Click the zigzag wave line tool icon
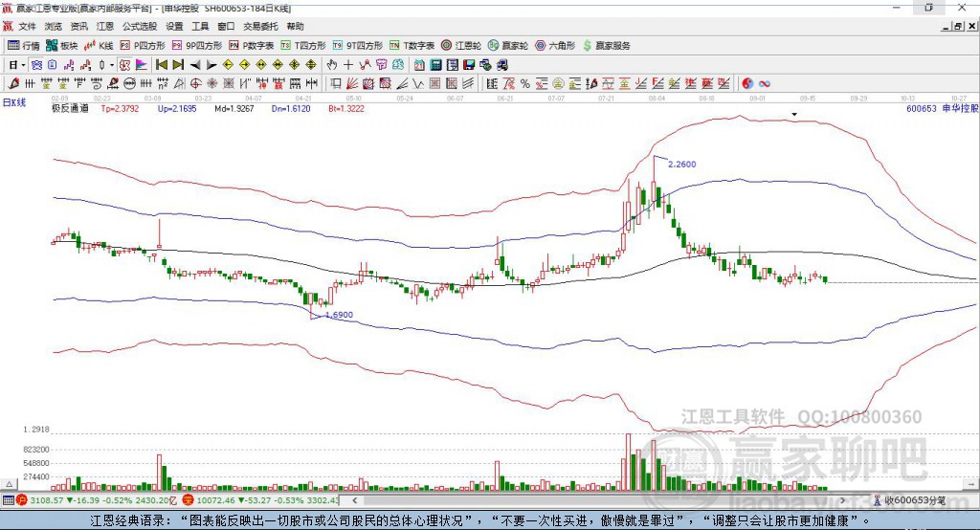The image size is (980, 530). pos(417,83)
